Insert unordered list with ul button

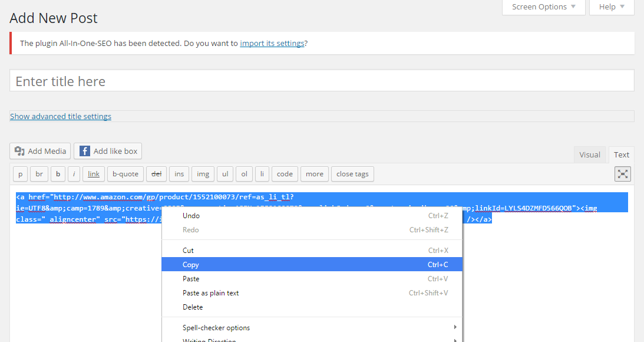[x=225, y=174]
